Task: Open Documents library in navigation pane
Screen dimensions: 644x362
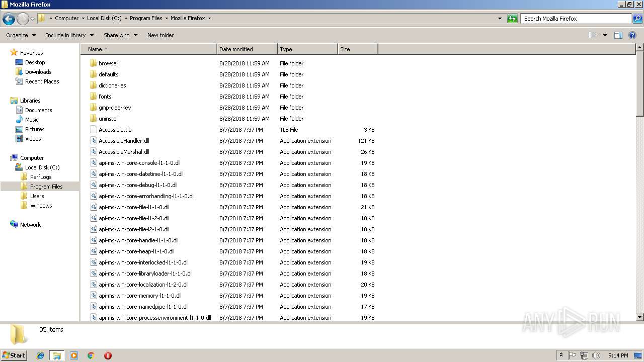Action: (x=38, y=110)
